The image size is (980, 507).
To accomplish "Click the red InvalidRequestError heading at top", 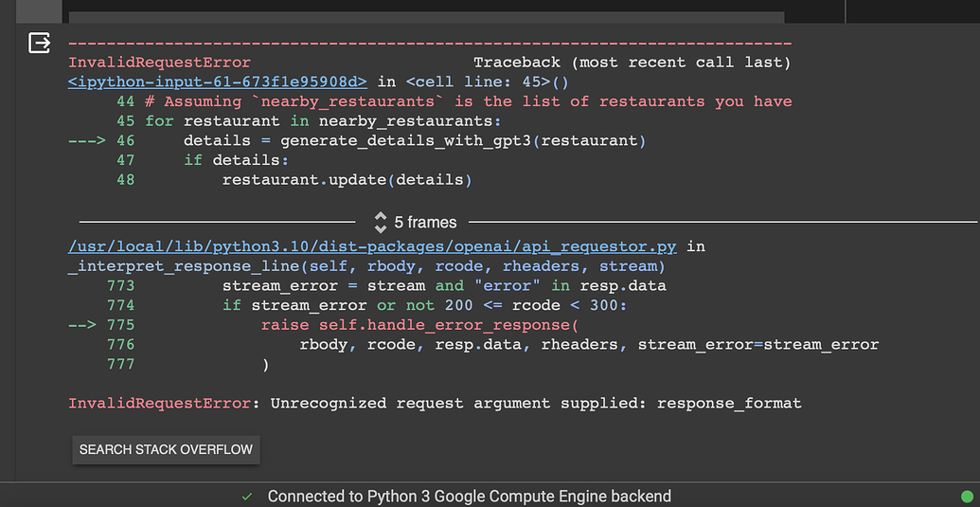I will coord(159,63).
